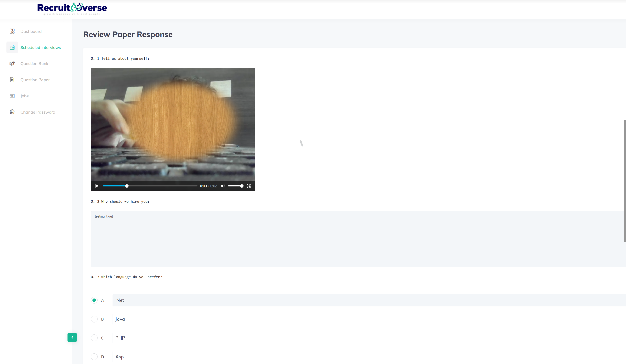
Task: Click the Dashboard grid icon
Action: click(x=12, y=31)
